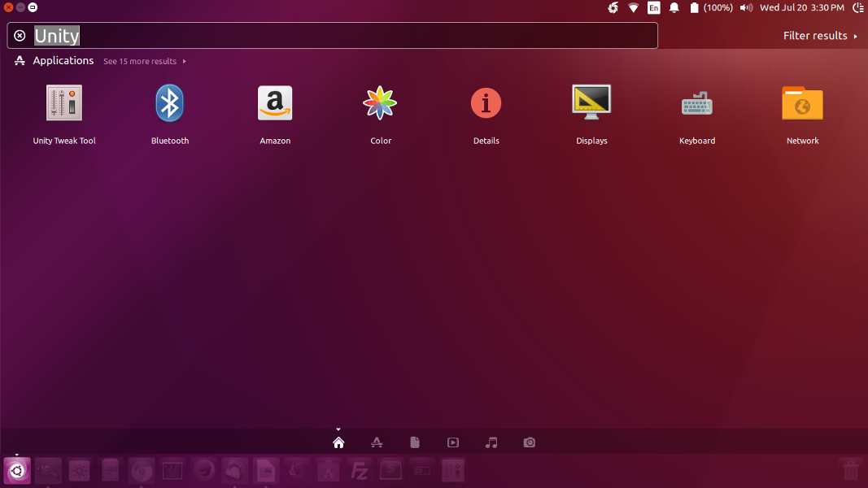Screen dimensions: 868x488
Task: Switch to the Photos lens
Action: point(530,442)
